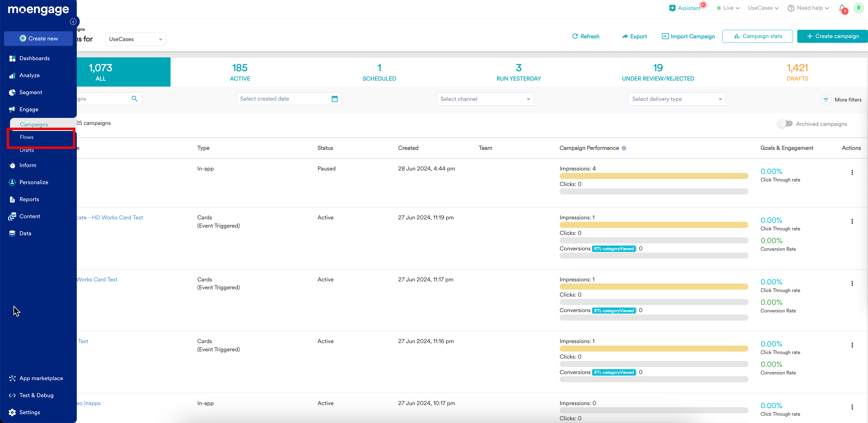Click the Campaign Performance info icon
Viewport: 868px width, 423px height.
tap(624, 148)
